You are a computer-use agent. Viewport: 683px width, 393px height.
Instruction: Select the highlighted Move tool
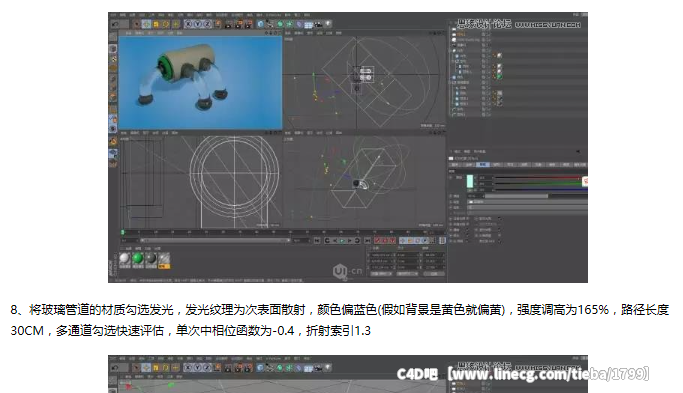pos(146,24)
